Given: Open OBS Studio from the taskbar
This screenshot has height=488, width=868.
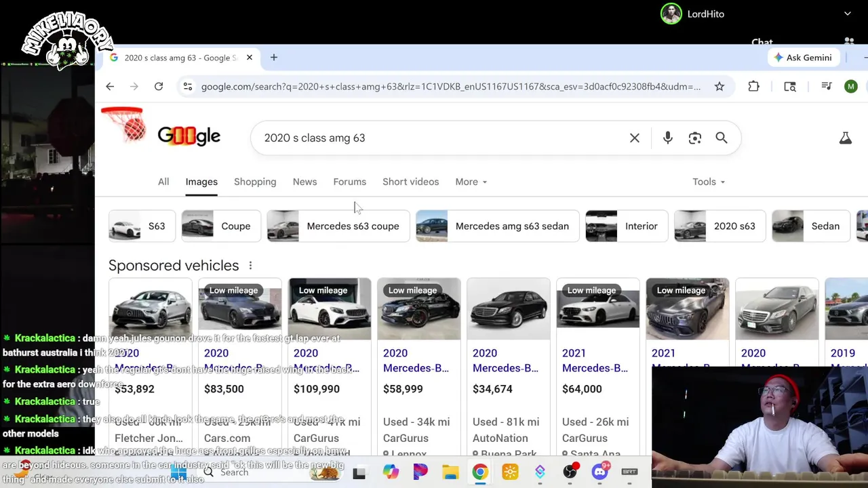Looking at the screenshot, I should [570, 472].
